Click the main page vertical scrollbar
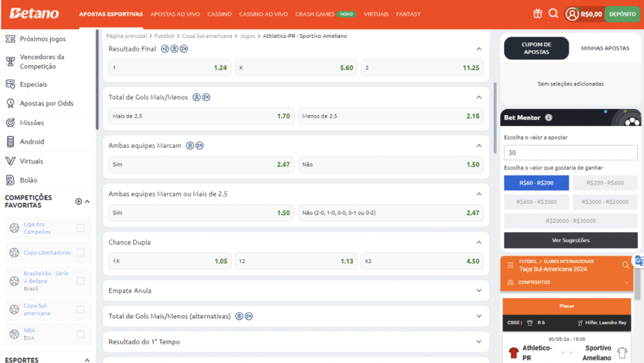The height and width of the screenshot is (363, 644). [x=495, y=118]
